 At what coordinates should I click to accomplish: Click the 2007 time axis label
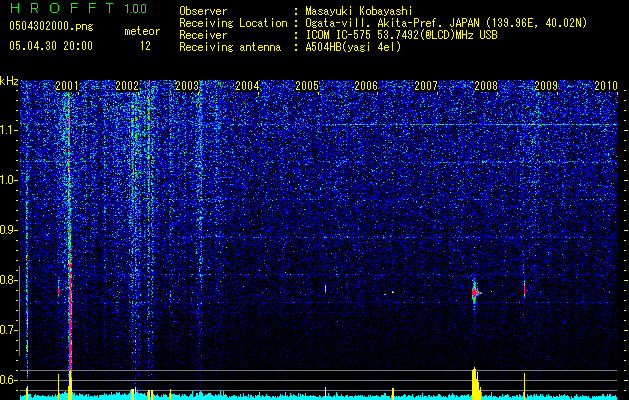[x=426, y=85]
